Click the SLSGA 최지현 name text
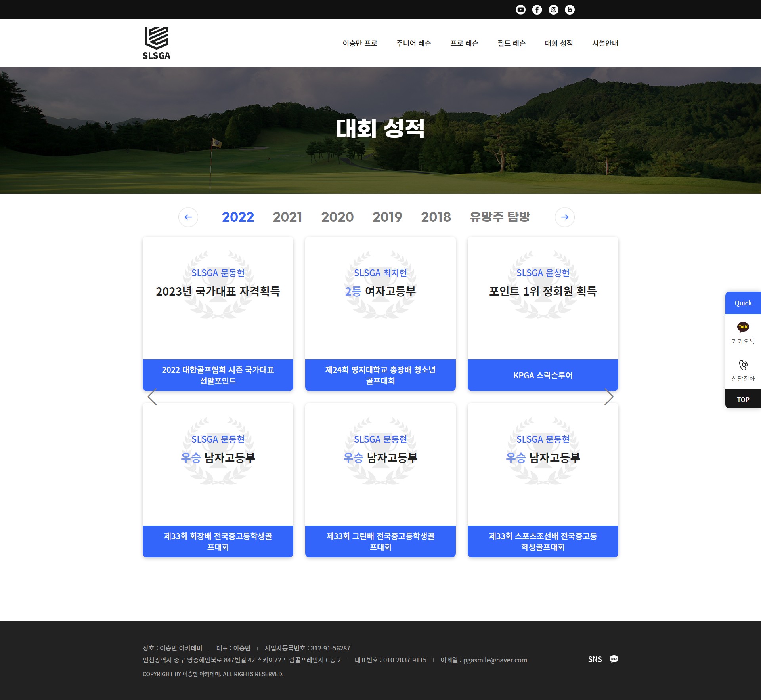This screenshot has height=700, width=761. point(380,273)
